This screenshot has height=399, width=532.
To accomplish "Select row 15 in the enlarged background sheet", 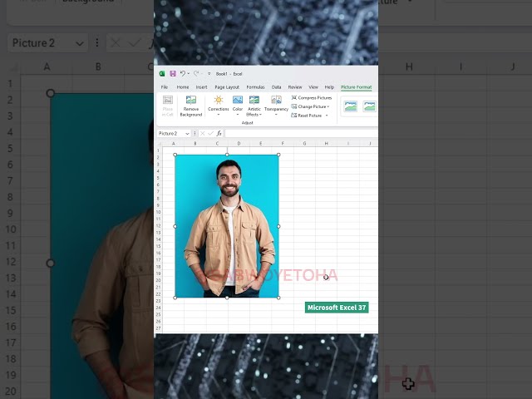I will pyautogui.click(x=11, y=310).
